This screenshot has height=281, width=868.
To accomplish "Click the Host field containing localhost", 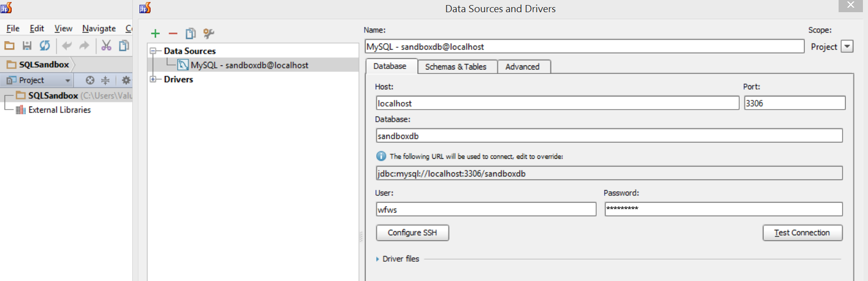I will pos(557,103).
